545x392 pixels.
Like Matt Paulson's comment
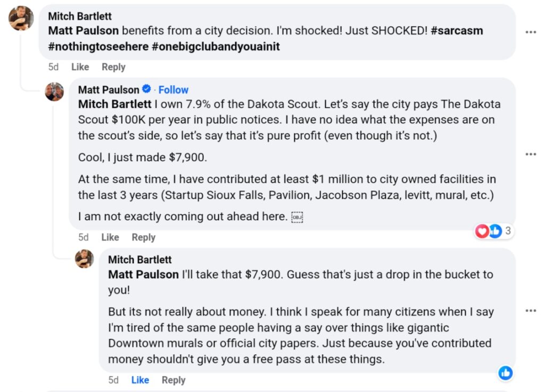110,237
